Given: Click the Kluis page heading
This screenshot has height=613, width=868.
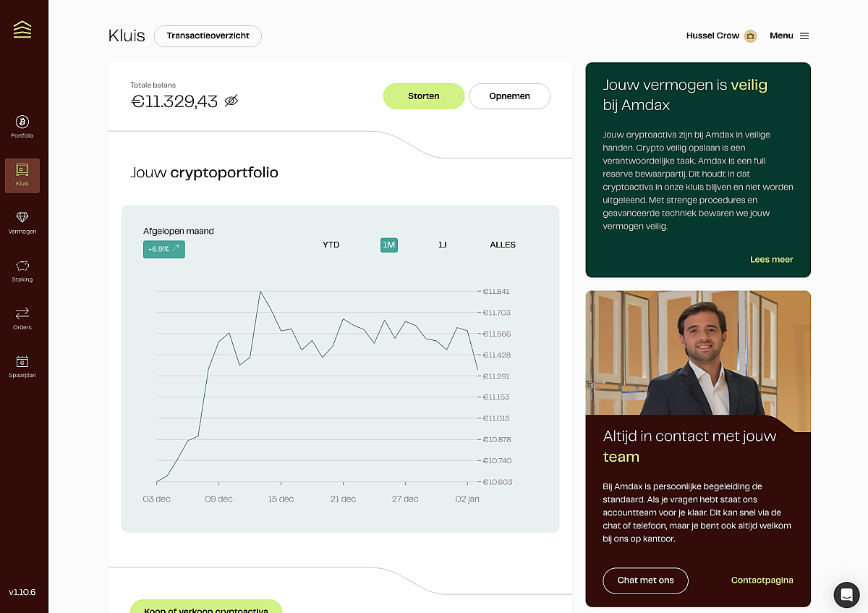Looking at the screenshot, I should 127,35.
